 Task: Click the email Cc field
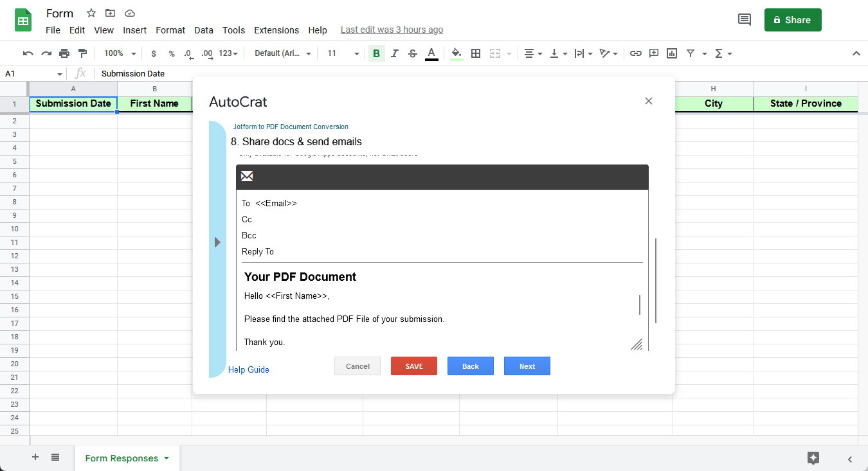pos(442,219)
